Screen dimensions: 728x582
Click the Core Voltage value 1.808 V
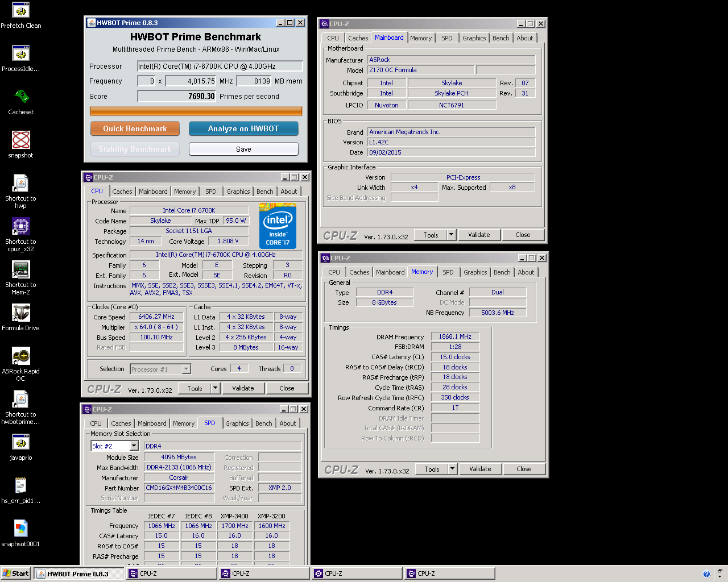click(x=228, y=242)
